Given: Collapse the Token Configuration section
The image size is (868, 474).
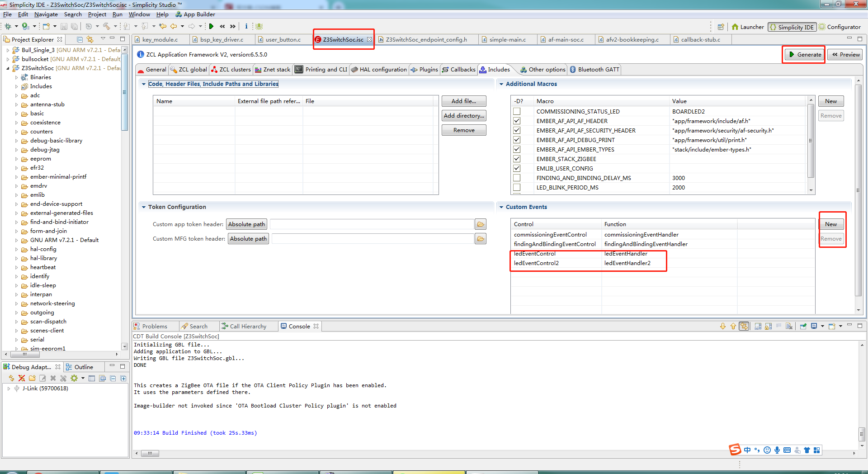Looking at the screenshot, I should (144, 207).
